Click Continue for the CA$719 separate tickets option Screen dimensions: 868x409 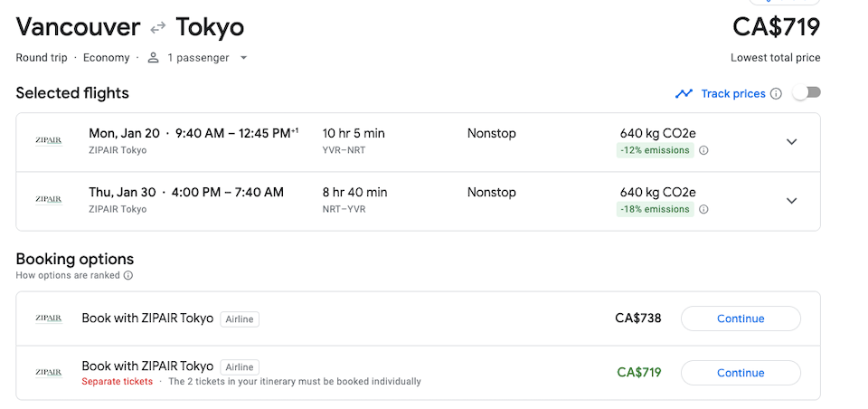tap(741, 373)
